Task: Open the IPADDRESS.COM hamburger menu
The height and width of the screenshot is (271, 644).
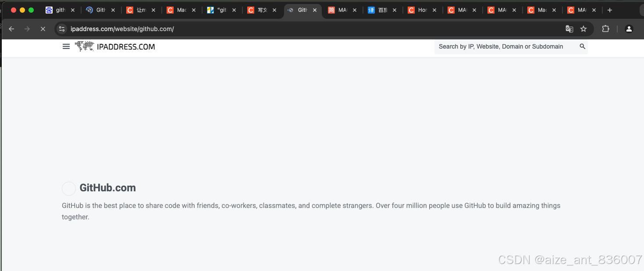Action: coord(66,46)
